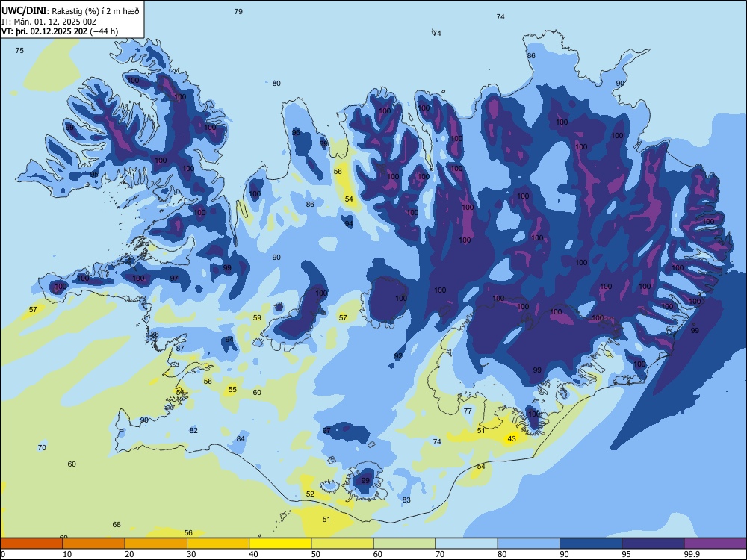Click the legend tick label 10
This screenshot has width=747, height=560.
67,554
